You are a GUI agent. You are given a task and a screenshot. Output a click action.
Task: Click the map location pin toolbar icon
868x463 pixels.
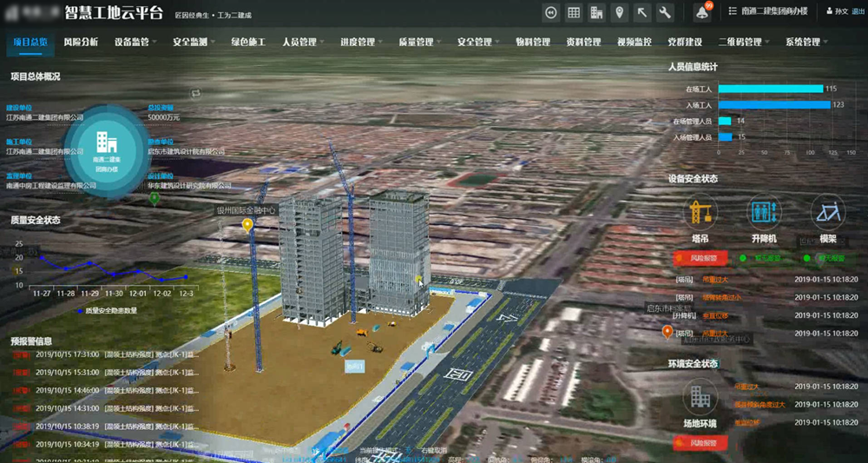(620, 12)
